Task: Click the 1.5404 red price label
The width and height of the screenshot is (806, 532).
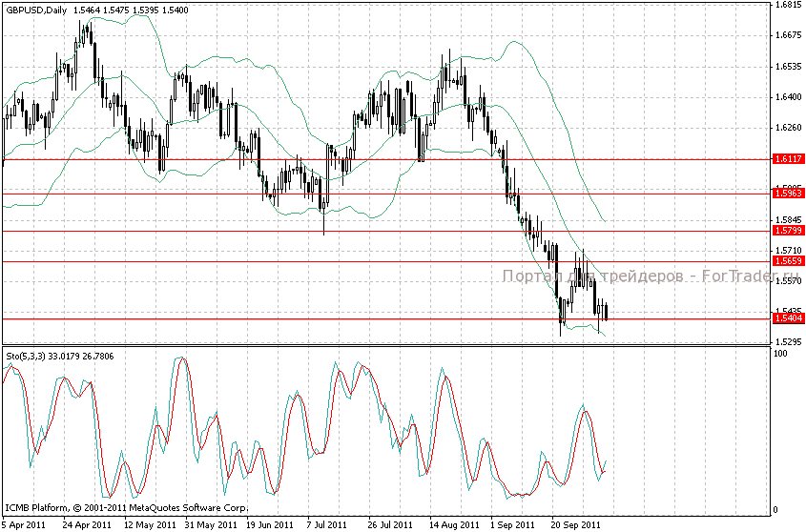Action: point(789,318)
